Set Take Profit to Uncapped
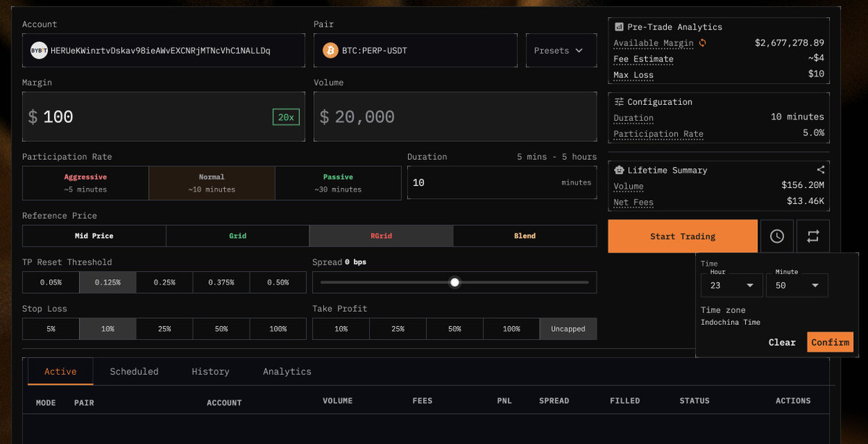868x444 pixels. [569, 328]
